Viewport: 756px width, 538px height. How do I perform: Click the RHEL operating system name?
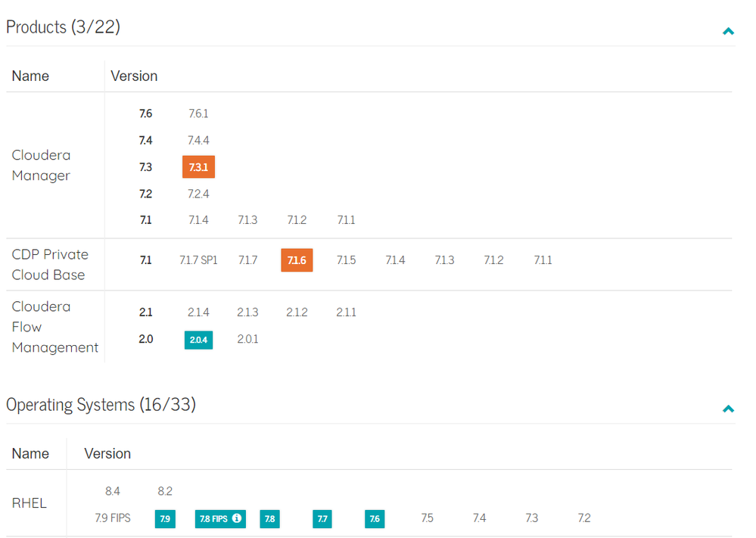coord(29,503)
